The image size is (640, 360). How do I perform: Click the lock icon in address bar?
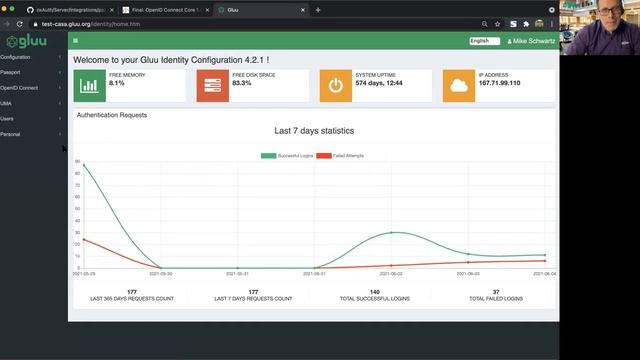tap(36, 24)
